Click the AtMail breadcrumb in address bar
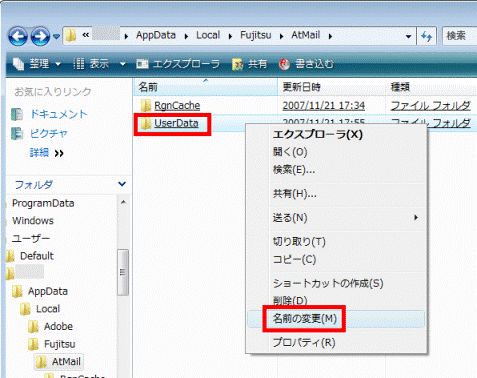Screen dimensions: 477x378 coord(306,35)
